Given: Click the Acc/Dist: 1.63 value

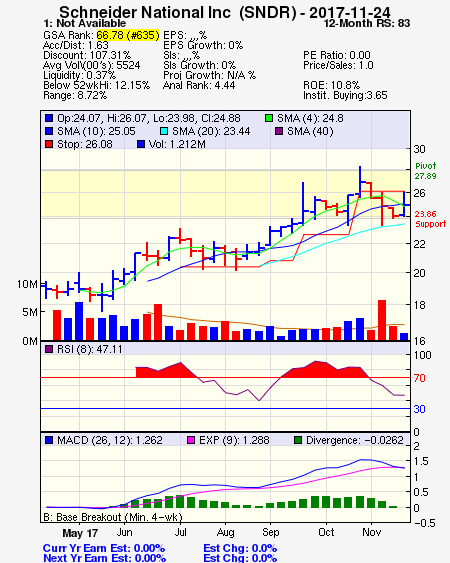Looking at the screenshot, I should (x=75, y=45).
